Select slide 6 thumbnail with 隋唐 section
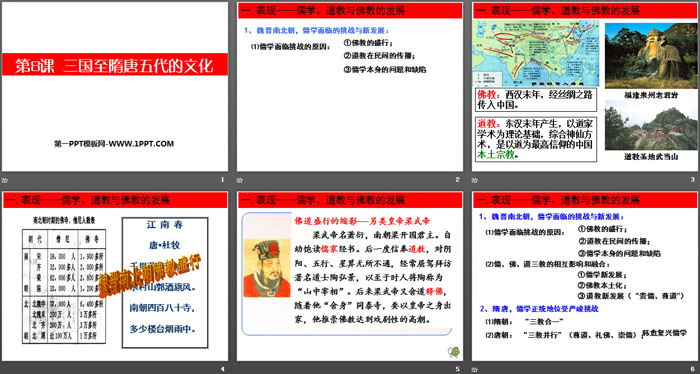700x374 pixels. (585, 276)
